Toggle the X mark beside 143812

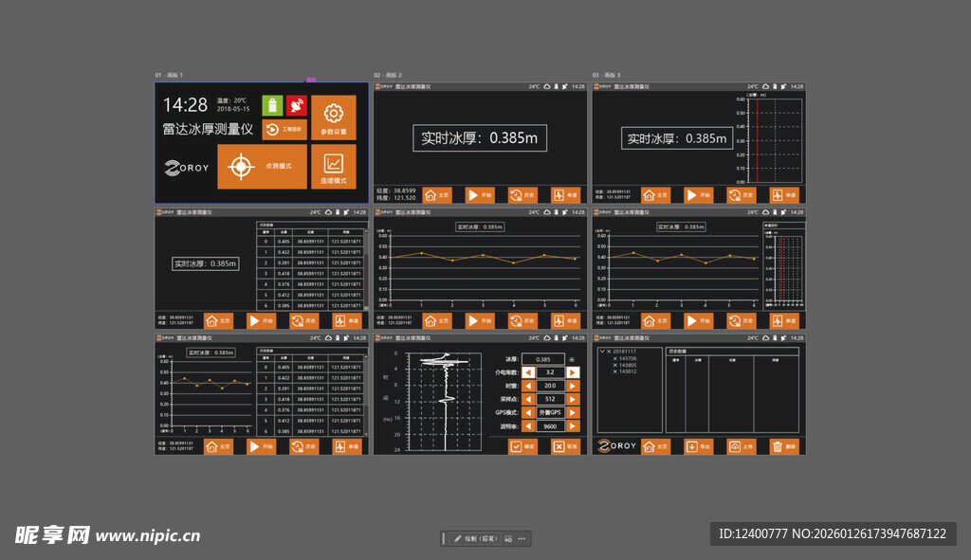coord(615,371)
